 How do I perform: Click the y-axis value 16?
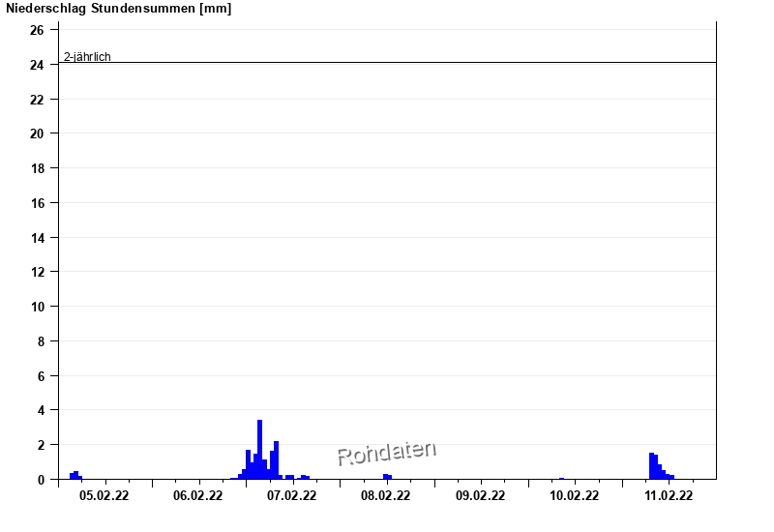tap(37, 203)
